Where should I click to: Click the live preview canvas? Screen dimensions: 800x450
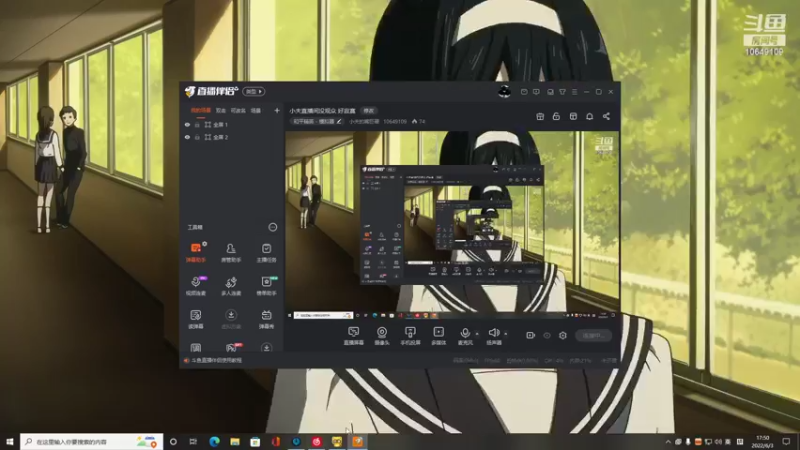(x=452, y=226)
